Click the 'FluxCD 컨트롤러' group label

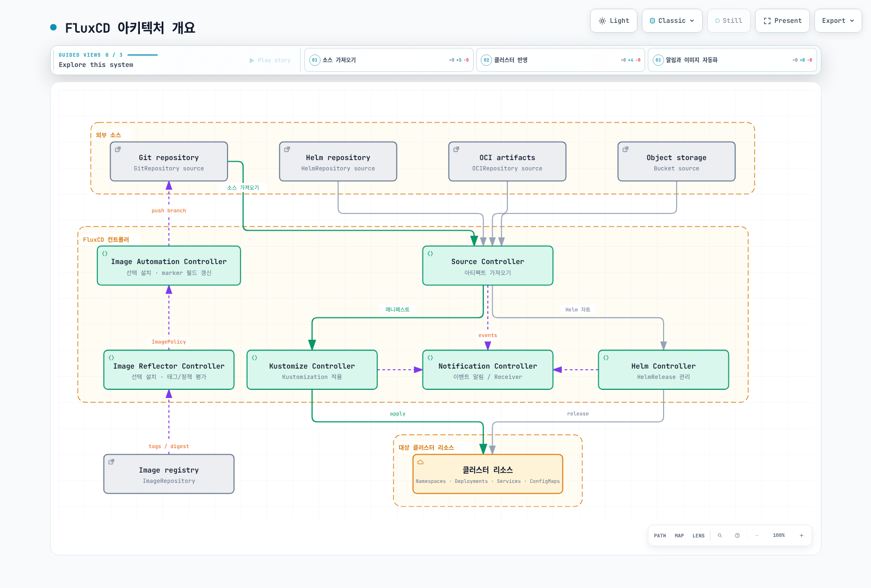tap(106, 240)
